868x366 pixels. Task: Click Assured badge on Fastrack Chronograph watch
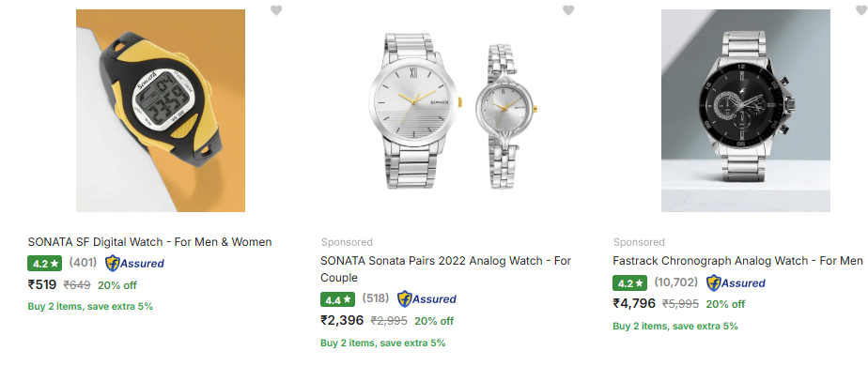pyautogui.click(x=736, y=283)
